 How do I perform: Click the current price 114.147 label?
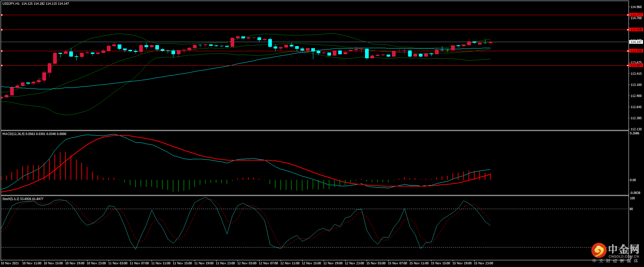click(636, 42)
